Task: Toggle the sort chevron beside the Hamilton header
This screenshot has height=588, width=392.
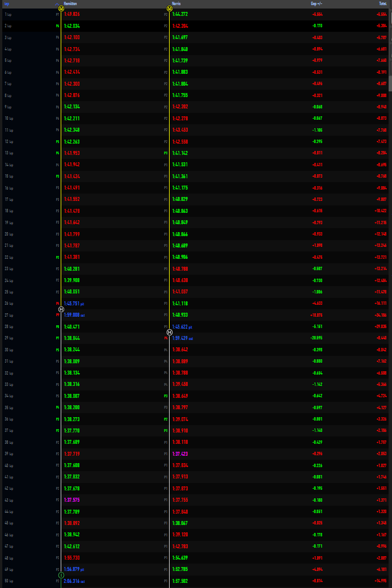Action: pyautogui.click(x=57, y=4)
